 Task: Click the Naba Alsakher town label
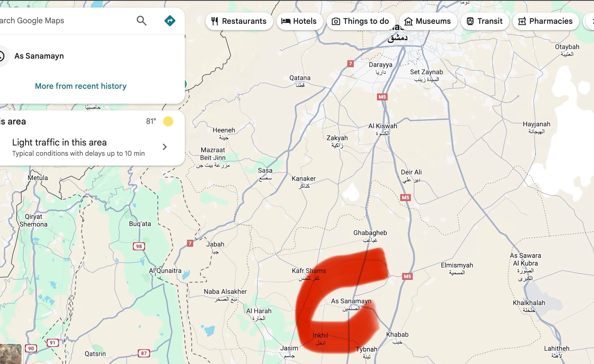(x=225, y=295)
